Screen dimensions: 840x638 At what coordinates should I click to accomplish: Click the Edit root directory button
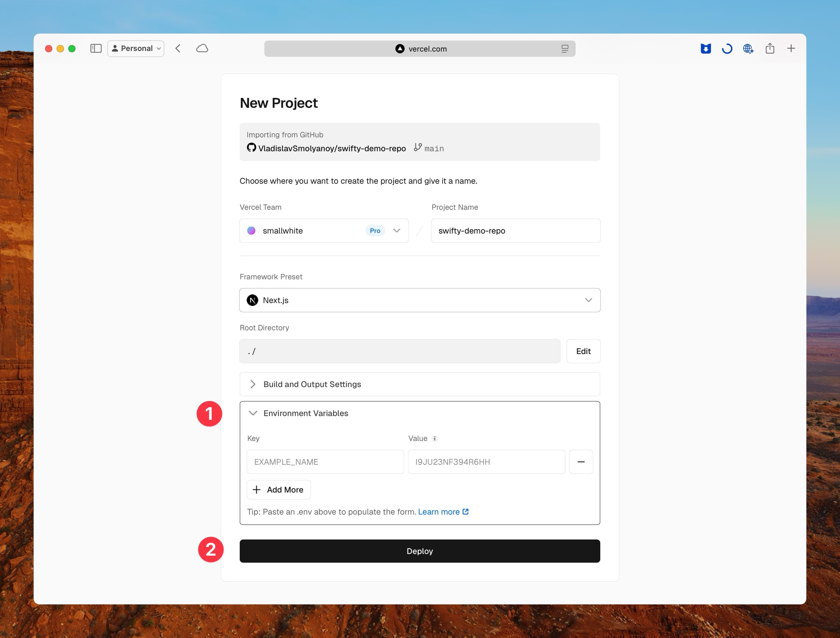[583, 351]
